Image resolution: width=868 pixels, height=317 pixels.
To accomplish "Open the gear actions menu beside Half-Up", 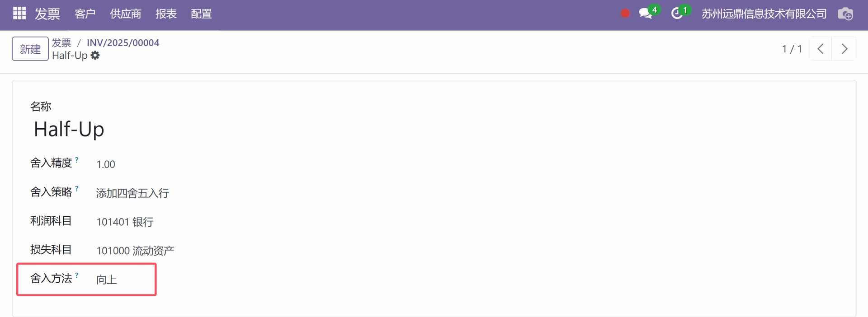I will [x=95, y=56].
